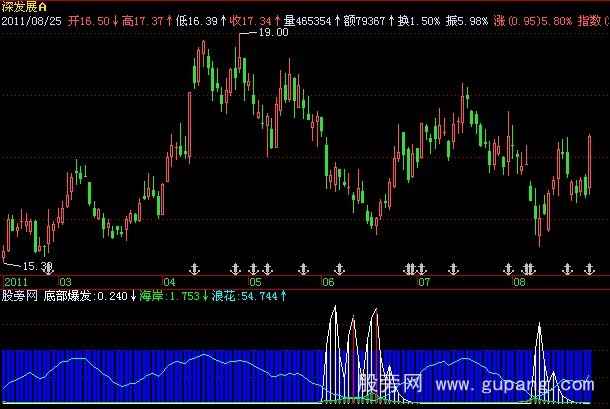This screenshot has width=610, height=409.
Task: Click the turnover value 换1.50%
Action: click(x=419, y=21)
